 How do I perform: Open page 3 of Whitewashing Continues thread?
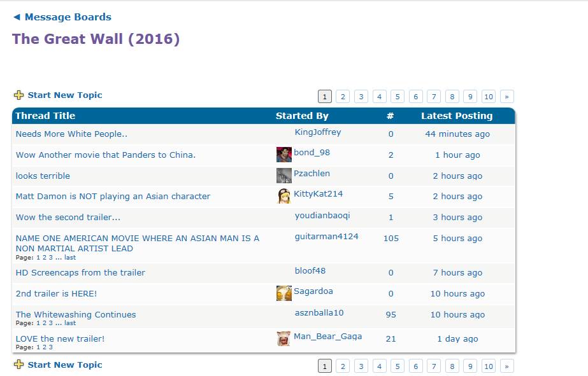pyautogui.click(x=50, y=323)
